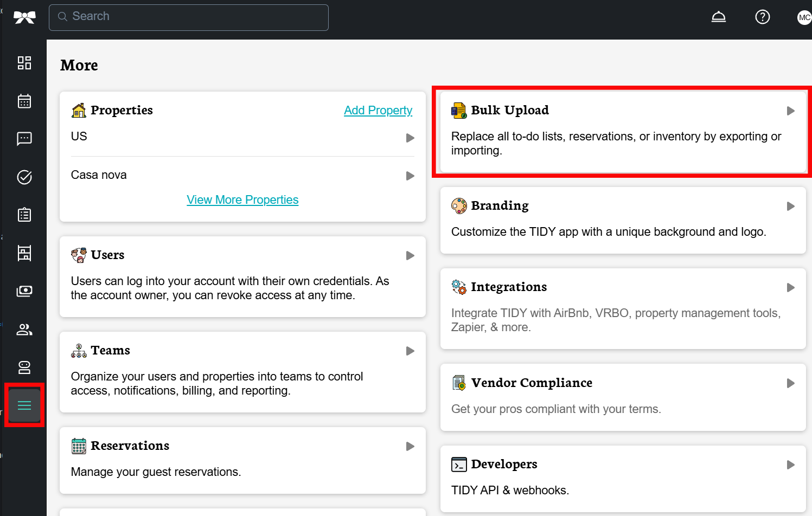Open the messages chat icon in sidebar

[24, 139]
